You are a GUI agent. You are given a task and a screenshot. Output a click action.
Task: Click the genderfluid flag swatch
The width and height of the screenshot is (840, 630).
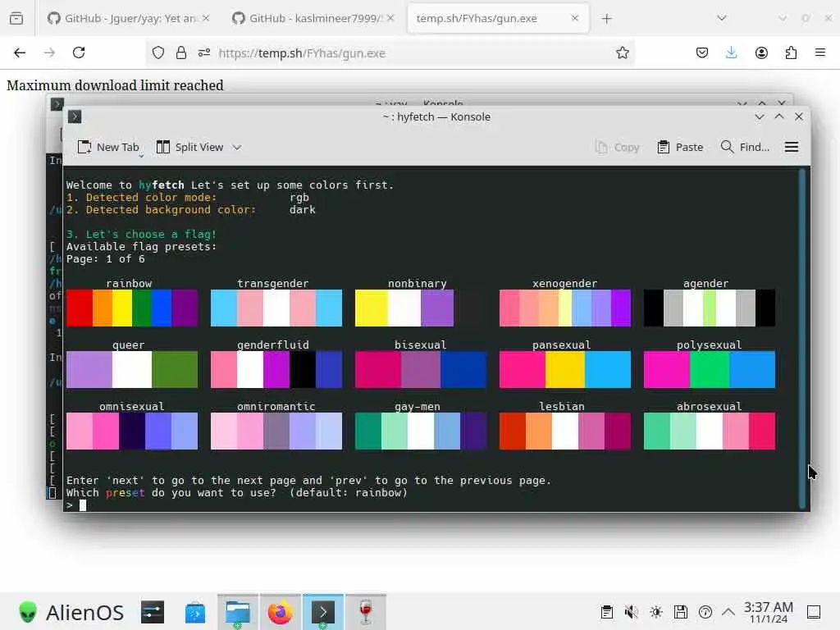pos(276,370)
